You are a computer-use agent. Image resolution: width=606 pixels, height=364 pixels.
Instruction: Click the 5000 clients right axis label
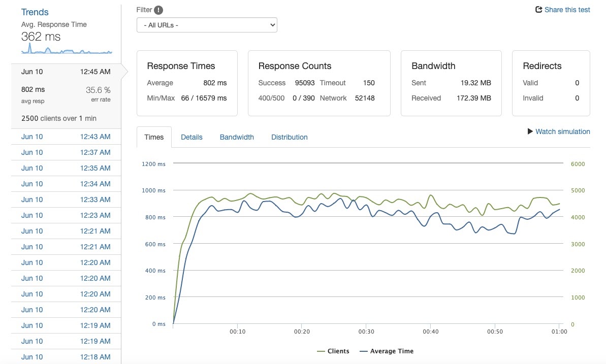tap(578, 190)
